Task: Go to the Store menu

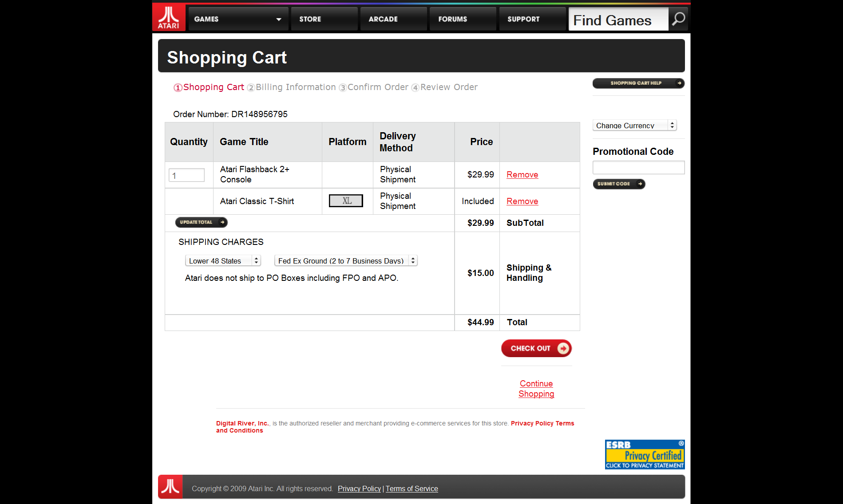Action: [324, 19]
